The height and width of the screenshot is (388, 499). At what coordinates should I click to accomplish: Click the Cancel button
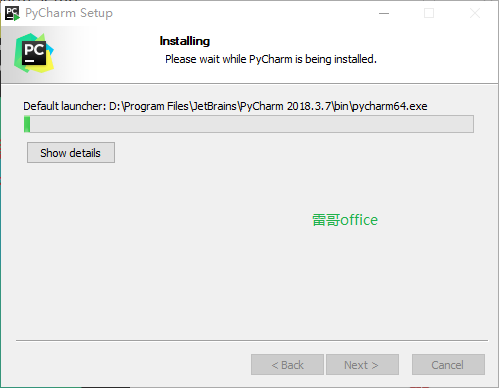point(448,365)
